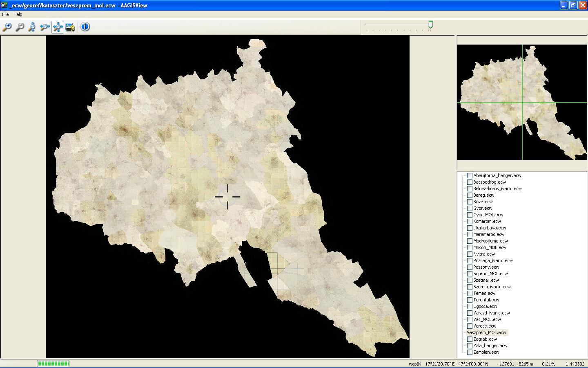Image resolution: width=588 pixels, height=368 pixels.
Task: Open the Help menu
Action: pos(18,14)
